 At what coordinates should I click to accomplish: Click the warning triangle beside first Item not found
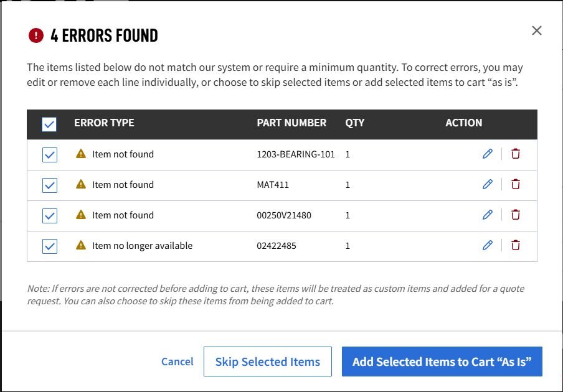pyautogui.click(x=81, y=153)
